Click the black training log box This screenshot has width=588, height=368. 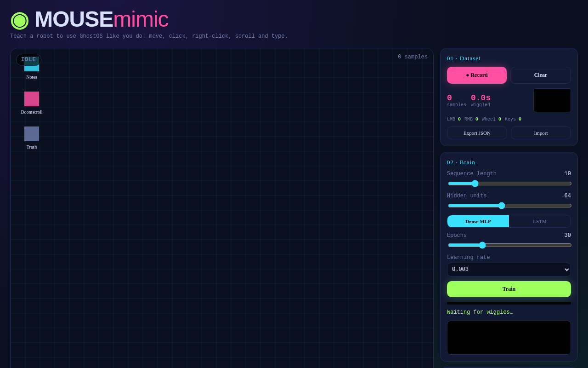coord(509,338)
